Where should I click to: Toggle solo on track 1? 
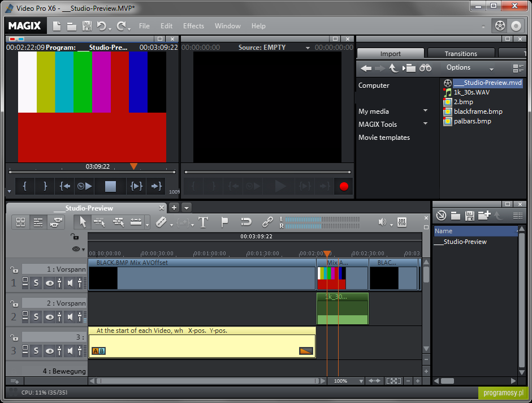point(36,282)
